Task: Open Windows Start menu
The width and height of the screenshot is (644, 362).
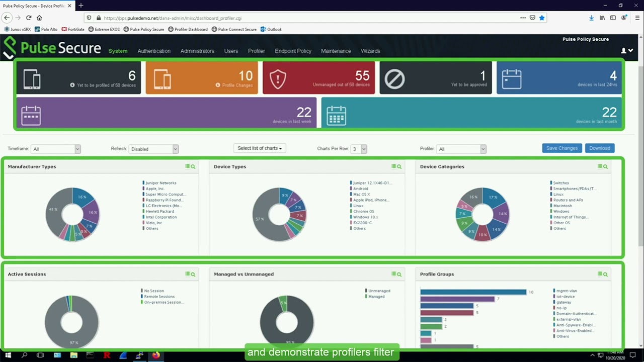Action: (8, 355)
